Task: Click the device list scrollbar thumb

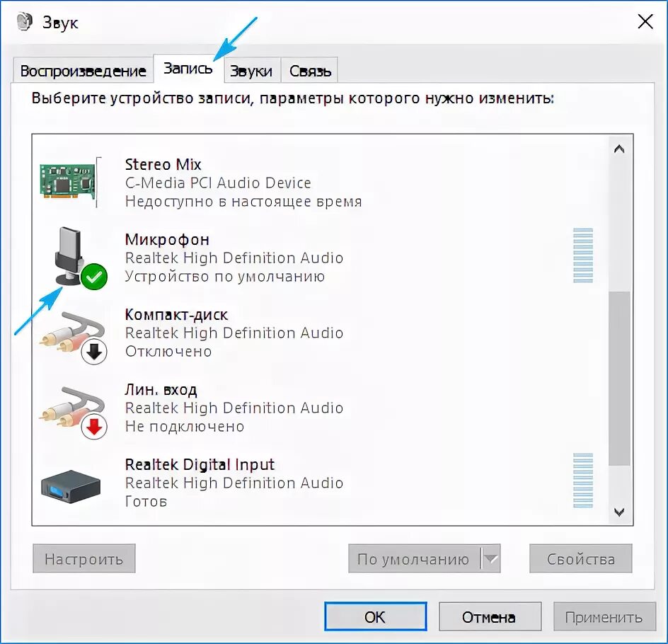Action: 619,378
